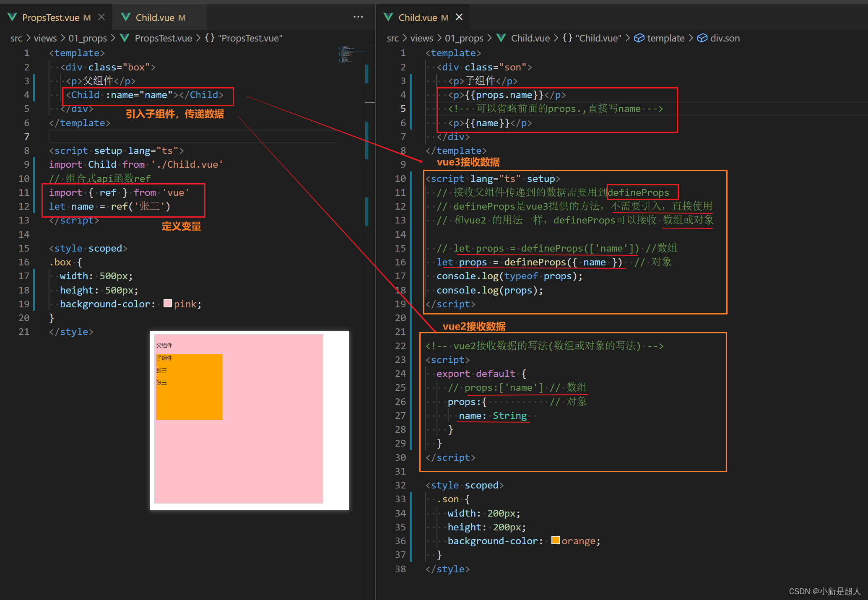Image resolution: width=868 pixels, height=600 pixels.
Task: Click the orange child box in preview
Action: pos(189,387)
